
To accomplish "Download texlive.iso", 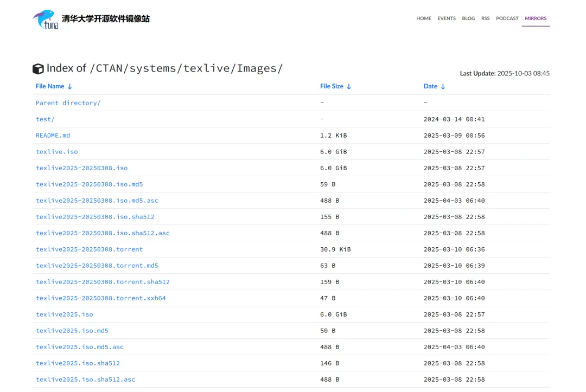I will (x=57, y=152).
